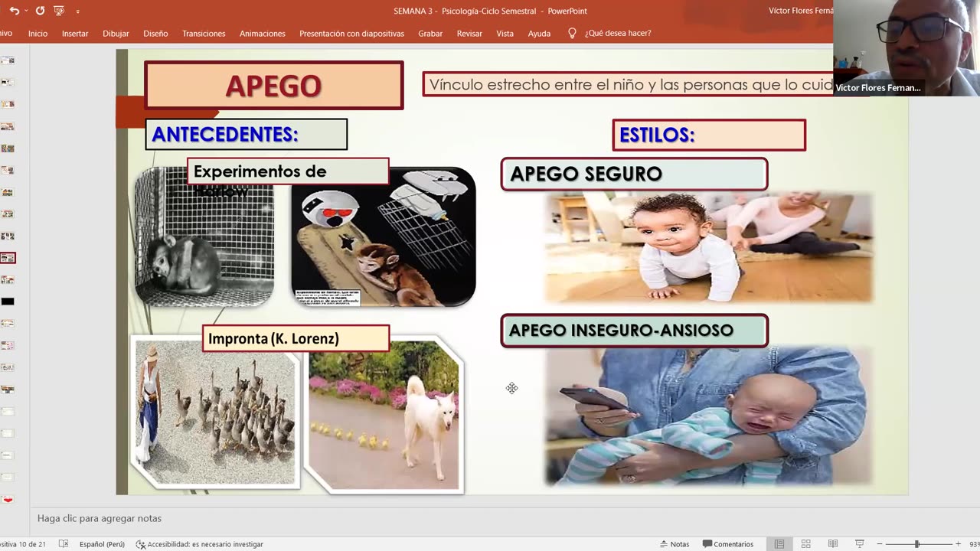The image size is (980, 551).
Task: Switch to Slide Sorter view icon
Action: [x=805, y=544]
